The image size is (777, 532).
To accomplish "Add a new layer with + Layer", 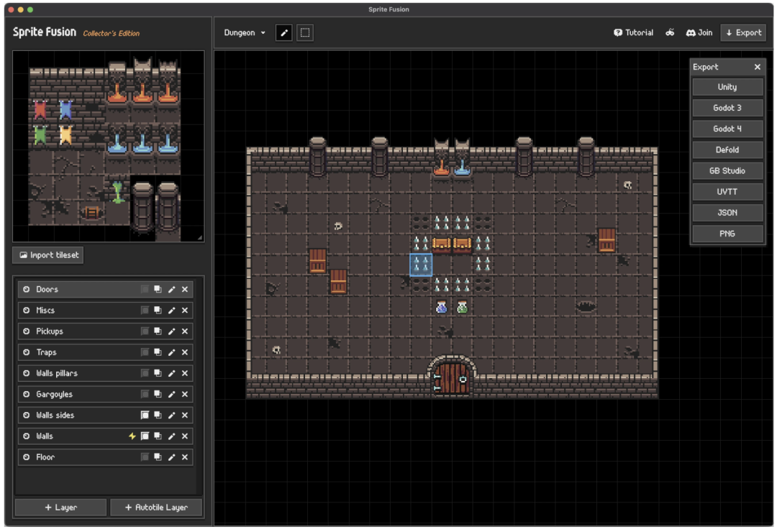I will (61, 508).
